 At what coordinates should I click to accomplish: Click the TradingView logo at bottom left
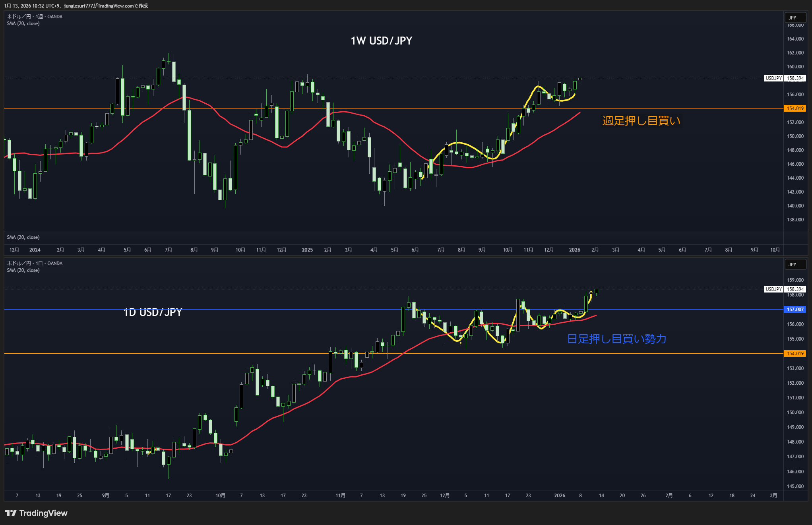coord(36,513)
